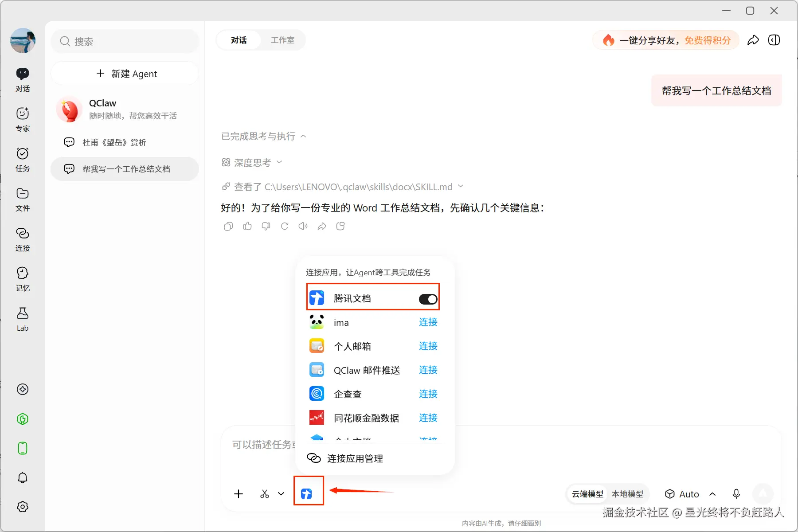Connect the ima app

[x=428, y=322]
